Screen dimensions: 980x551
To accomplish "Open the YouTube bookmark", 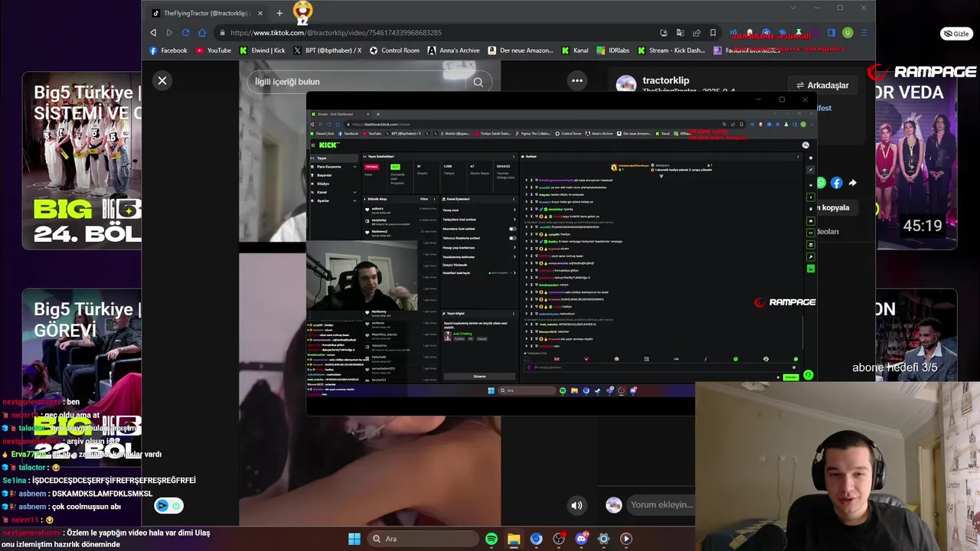I will tap(213, 51).
